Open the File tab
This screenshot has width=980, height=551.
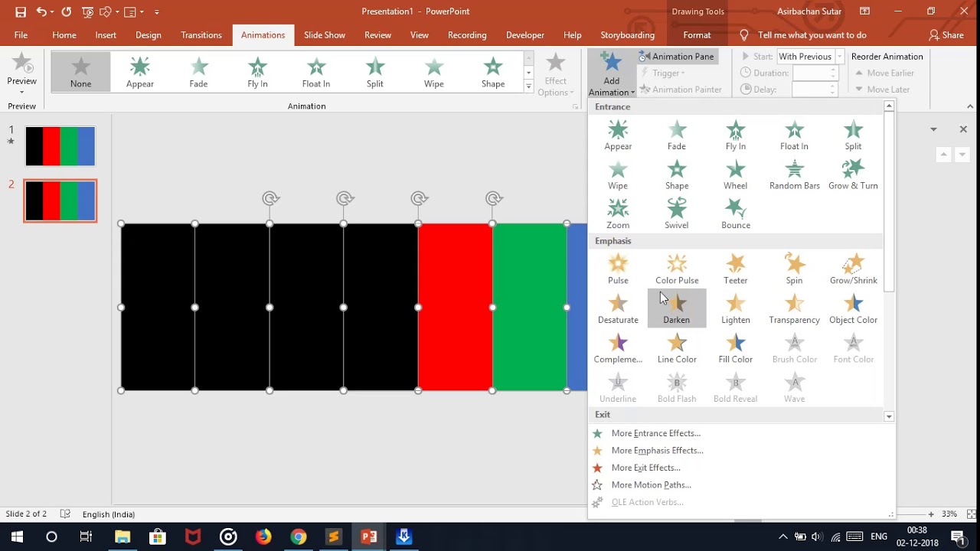pyautogui.click(x=21, y=35)
